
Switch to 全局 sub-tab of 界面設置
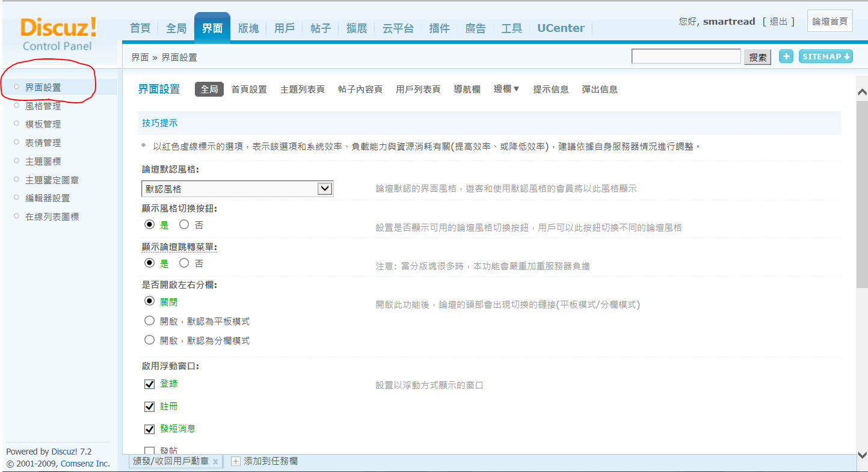(x=209, y=89)
